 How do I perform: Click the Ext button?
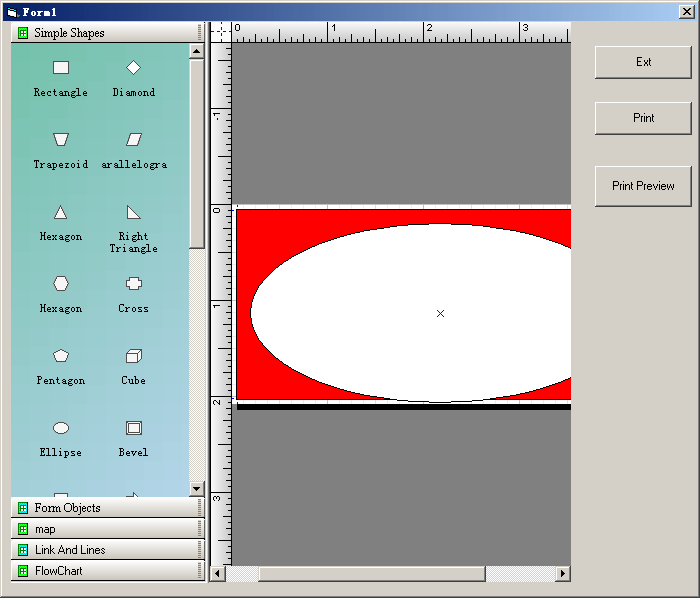point(643,62)
